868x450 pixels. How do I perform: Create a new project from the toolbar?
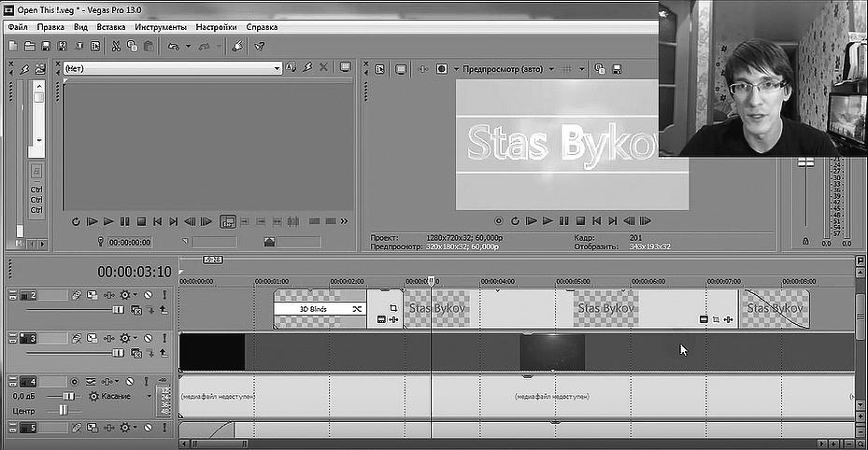pos(13,47)
